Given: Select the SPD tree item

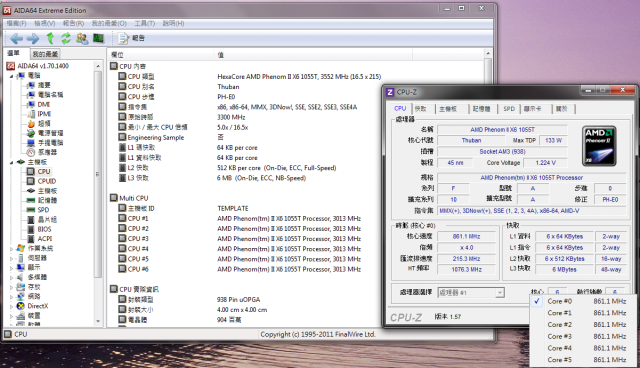Looking at the screenshot, I should [43, 210].
